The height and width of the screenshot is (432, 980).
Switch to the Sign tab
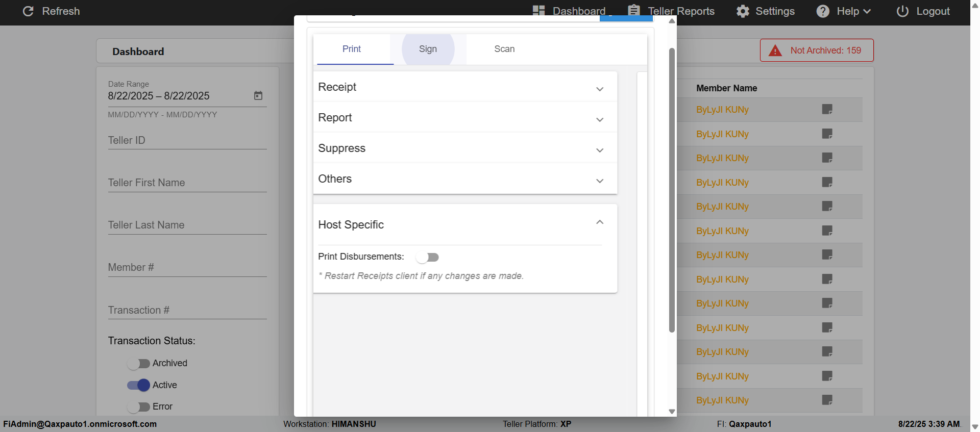[428, 49]
